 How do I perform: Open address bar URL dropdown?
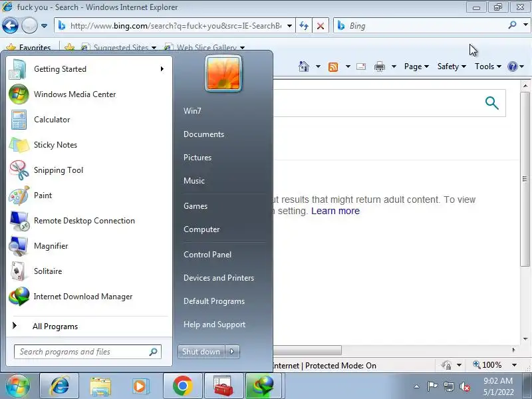(289, 26)
